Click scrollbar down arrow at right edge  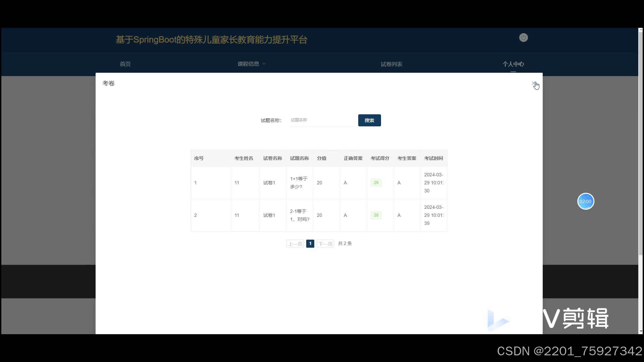tap(641, 331)
